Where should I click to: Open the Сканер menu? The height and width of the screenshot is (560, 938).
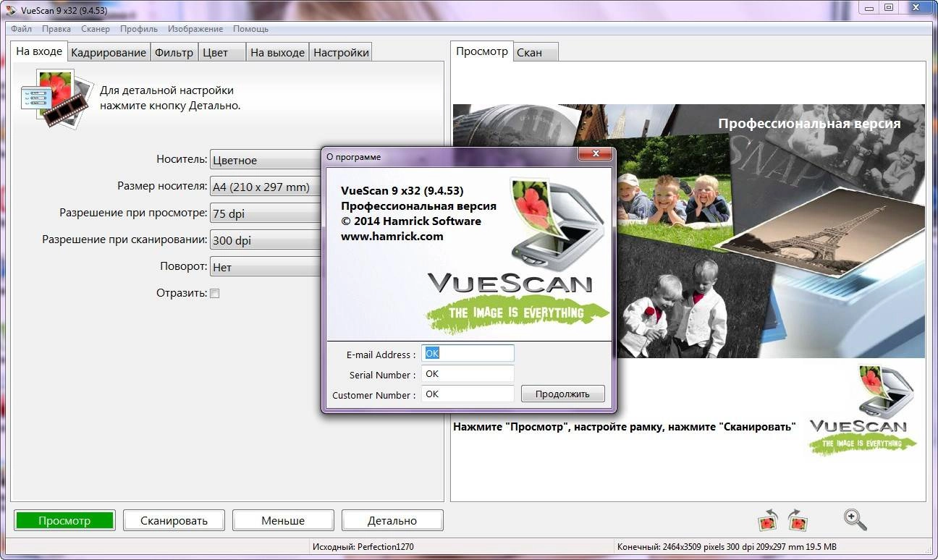coord(96,29)
